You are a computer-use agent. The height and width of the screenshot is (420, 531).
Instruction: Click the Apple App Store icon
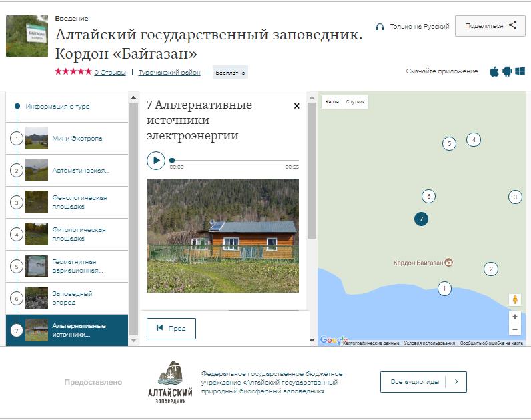coord(494,71)
